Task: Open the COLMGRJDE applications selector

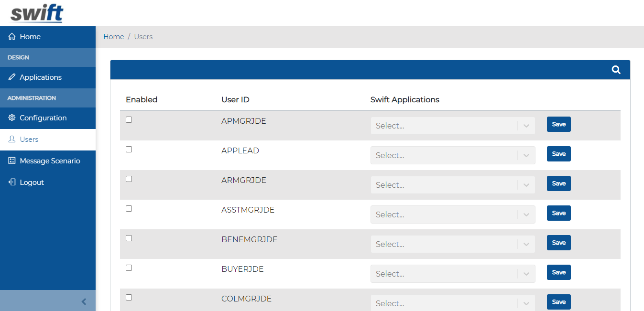Action: (x=452, y=303)
